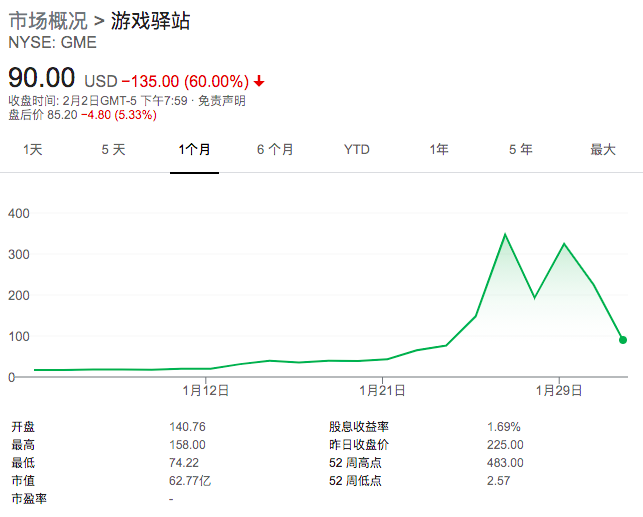Select the 1个月 tab

tap(194, 150)
